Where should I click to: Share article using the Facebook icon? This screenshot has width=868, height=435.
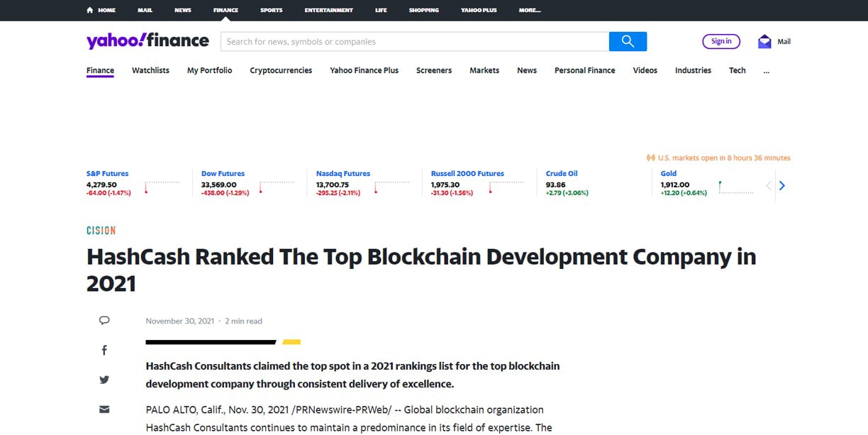click(x=104, y=349)
